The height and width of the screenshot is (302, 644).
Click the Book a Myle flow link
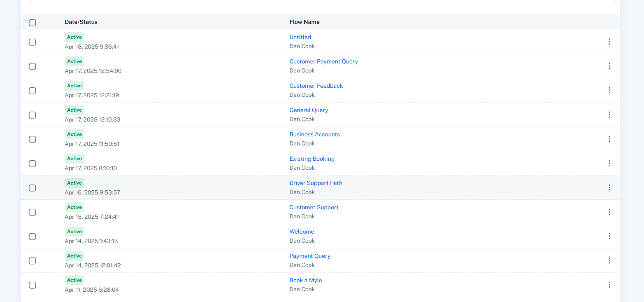(305, 280)
